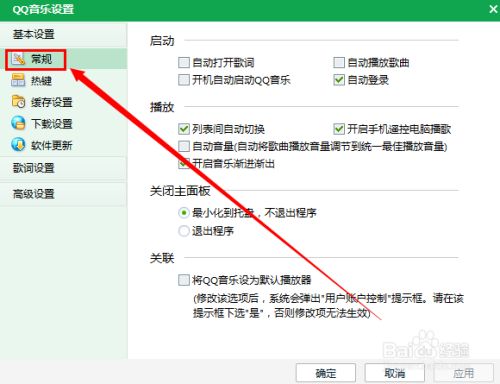Check 将QQ音乐设为默认播放器 option
500x384 pixels.
tap(184, 280)
